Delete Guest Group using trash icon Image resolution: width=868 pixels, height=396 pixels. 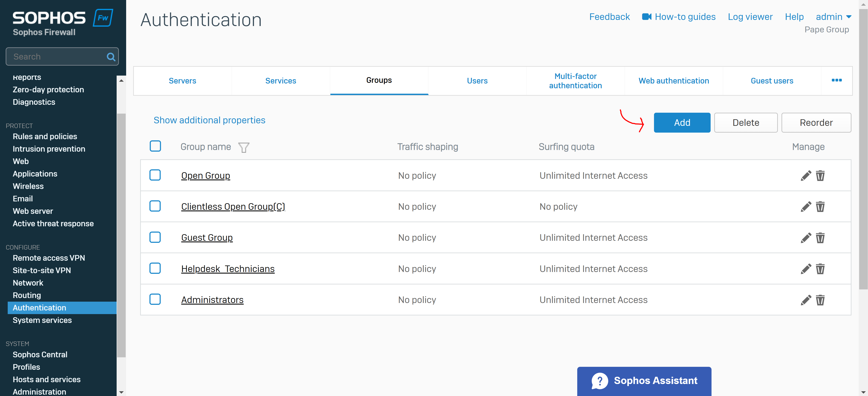820,238
